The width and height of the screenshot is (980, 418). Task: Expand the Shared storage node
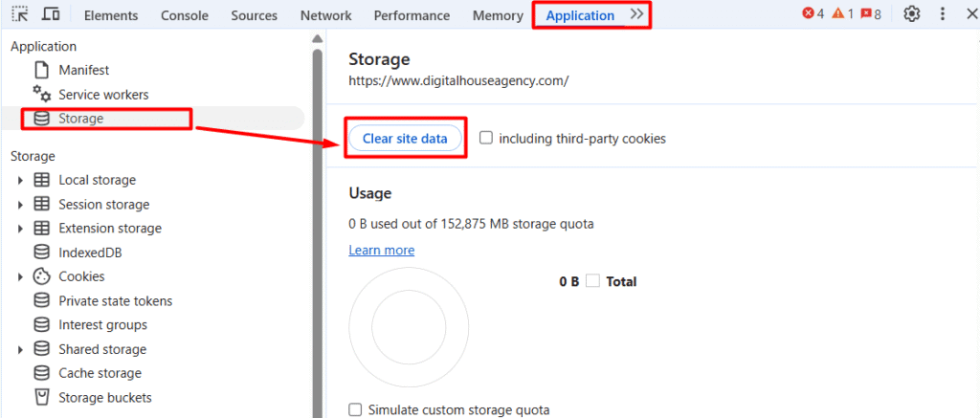[x=20, y=349]
